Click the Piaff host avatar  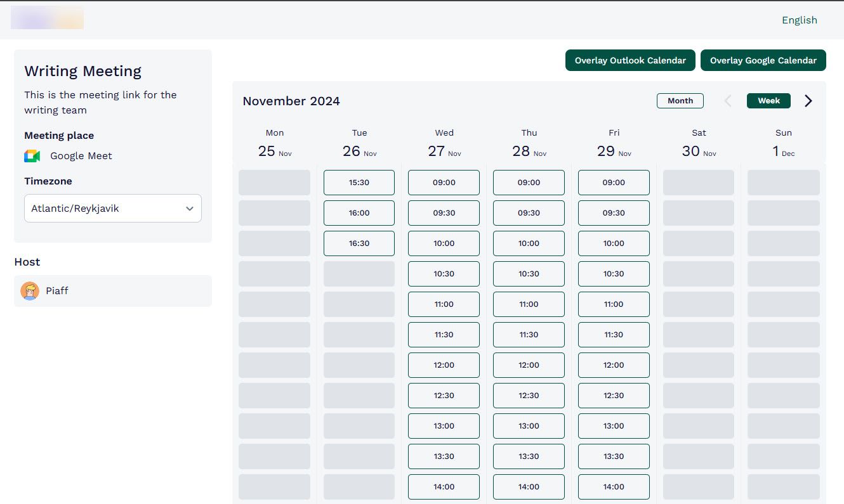pos(29,290)
